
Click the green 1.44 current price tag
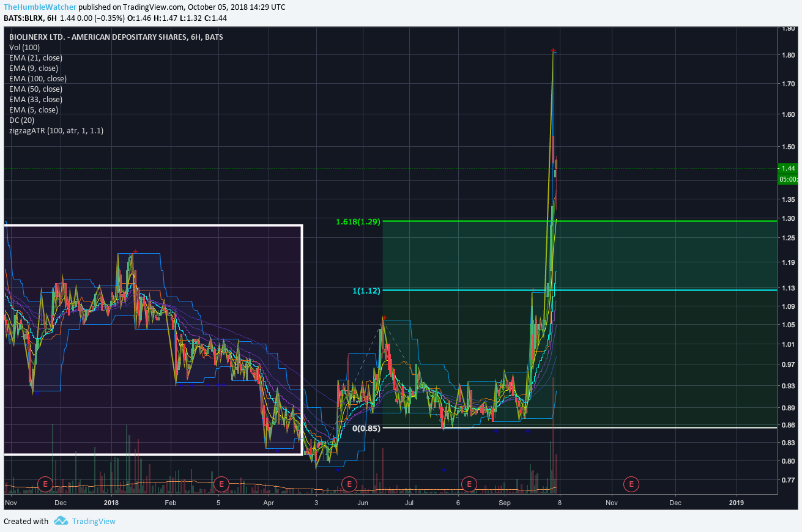(788, 168)
